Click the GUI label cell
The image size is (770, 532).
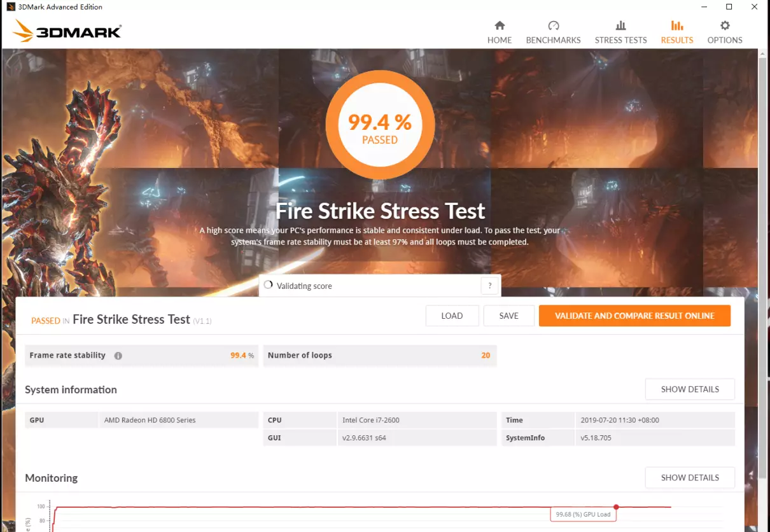tap(300, 438)
